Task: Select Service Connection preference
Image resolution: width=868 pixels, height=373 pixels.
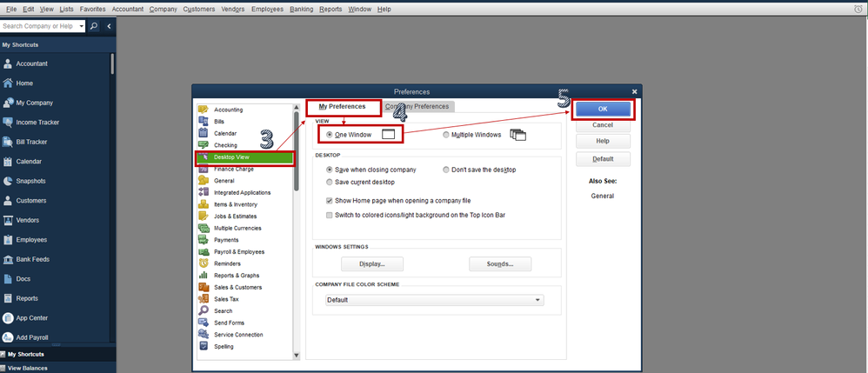Action: click(x=238, y=335)
